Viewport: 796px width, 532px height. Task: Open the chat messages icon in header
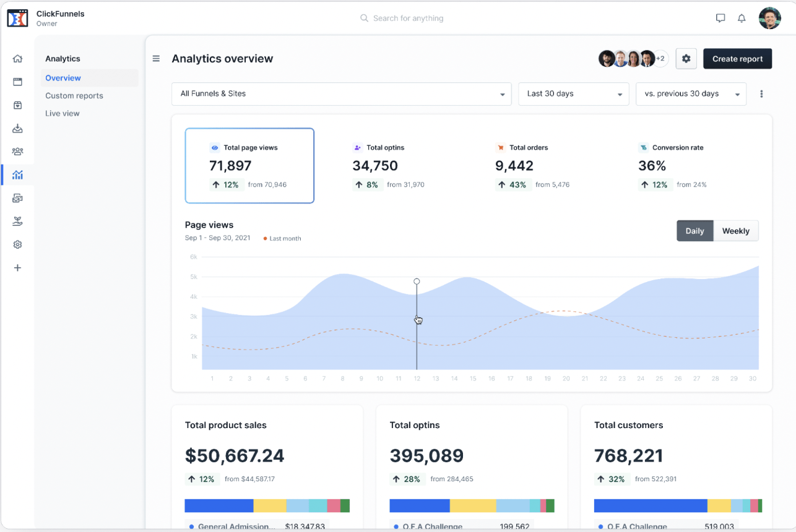click(720, 18)
